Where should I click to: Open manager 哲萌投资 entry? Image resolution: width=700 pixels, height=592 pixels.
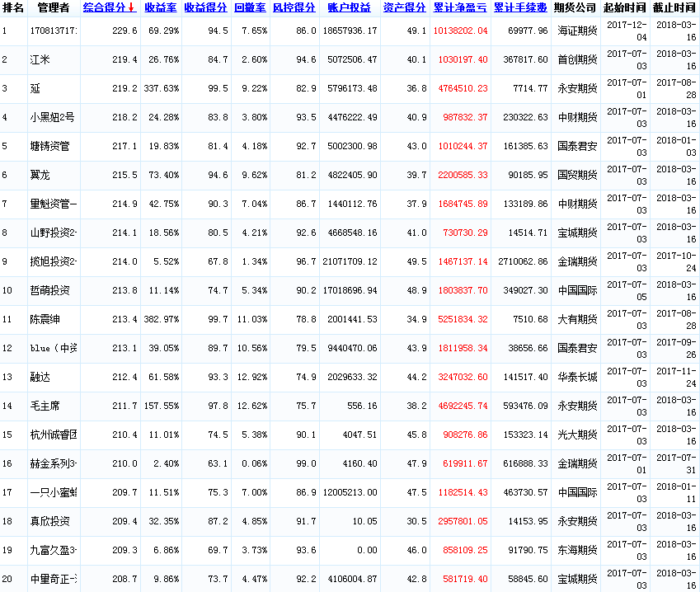point(49,291)
